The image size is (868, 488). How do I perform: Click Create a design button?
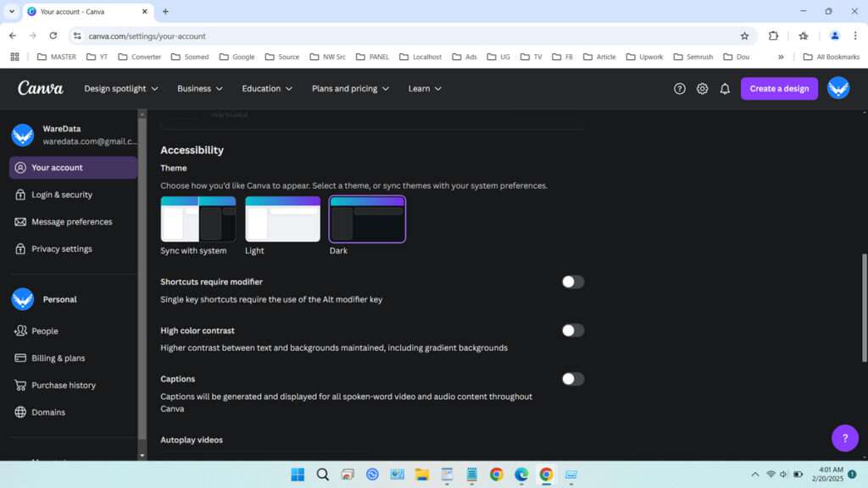point(779,88)
